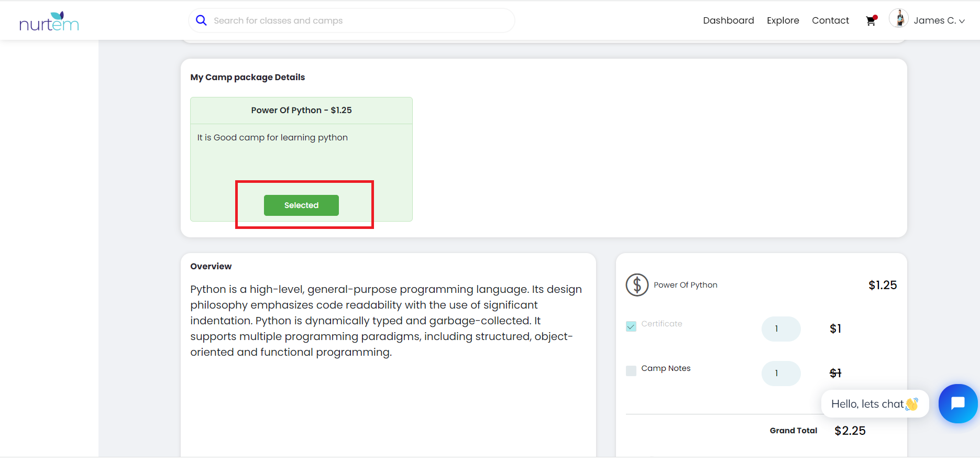Open the shopping cart

[x=871, y=21]
